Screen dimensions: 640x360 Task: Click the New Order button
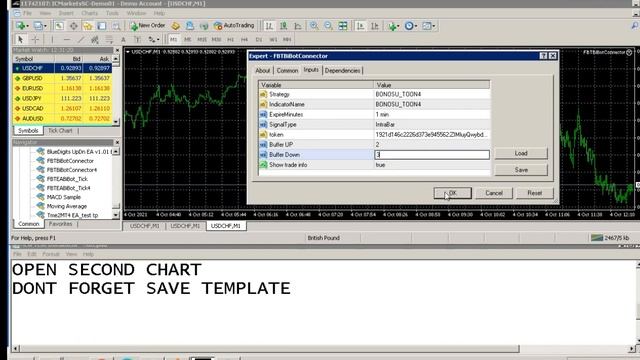pyautogui.click(x=147, y=26)
